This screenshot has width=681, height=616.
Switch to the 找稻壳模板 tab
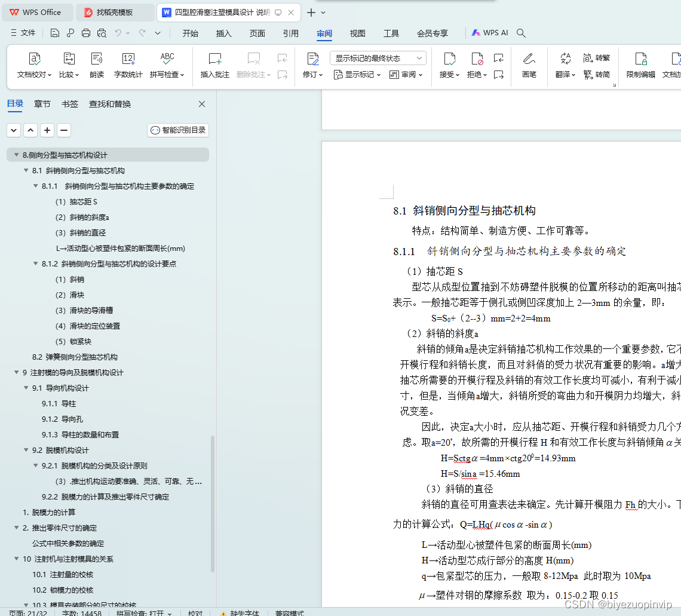[115, 12]
